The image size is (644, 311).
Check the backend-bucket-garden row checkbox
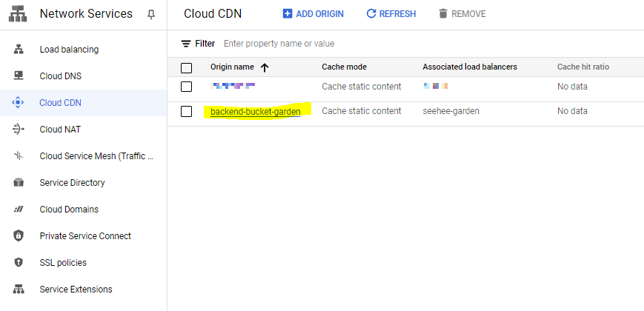[187, 111]
